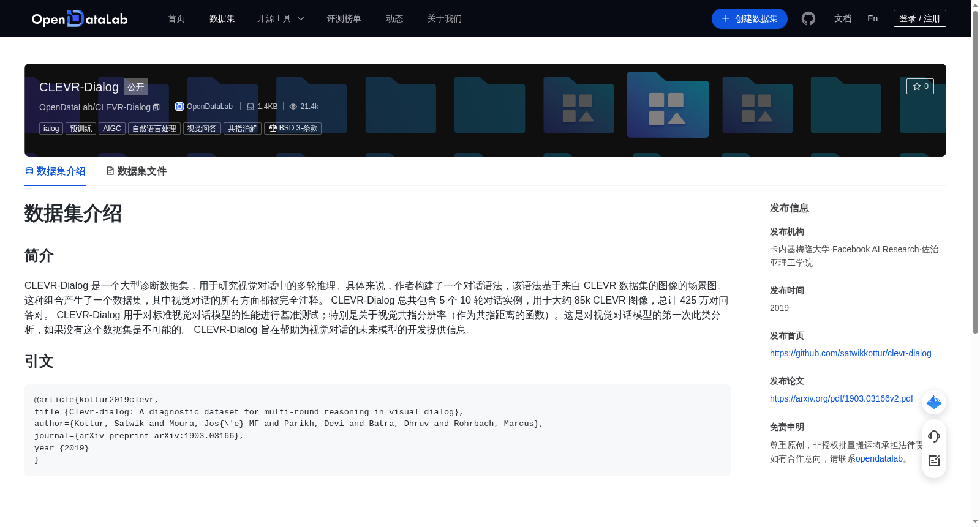980x527 pixels.
Task: Expand the 开源工具 dropdown menu
Action: coord(281,18)
